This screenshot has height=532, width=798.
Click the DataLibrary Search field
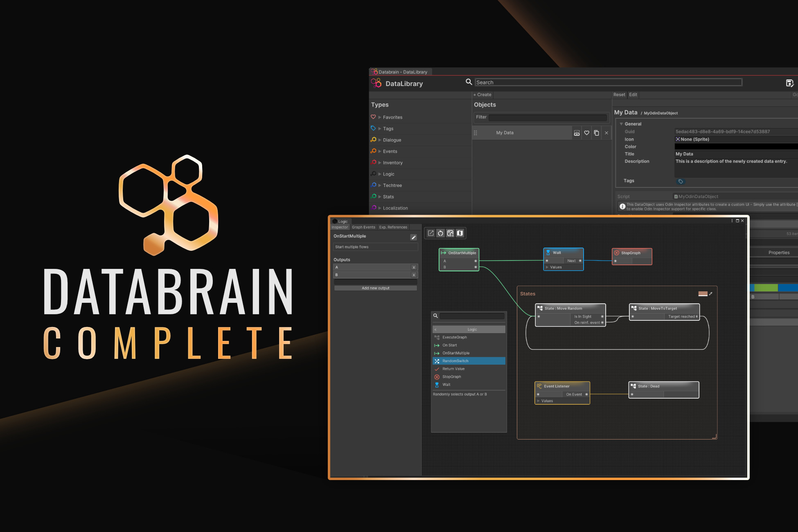(x=609, y=82)
